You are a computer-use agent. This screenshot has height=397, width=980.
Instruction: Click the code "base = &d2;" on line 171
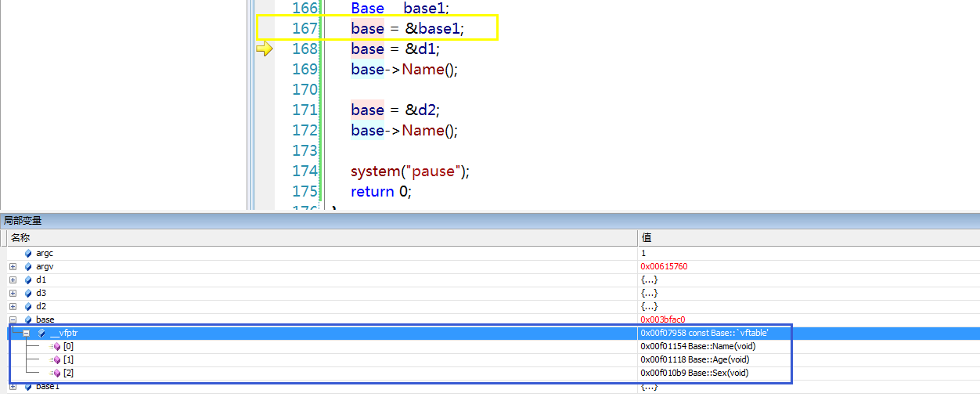pos(395,110)
